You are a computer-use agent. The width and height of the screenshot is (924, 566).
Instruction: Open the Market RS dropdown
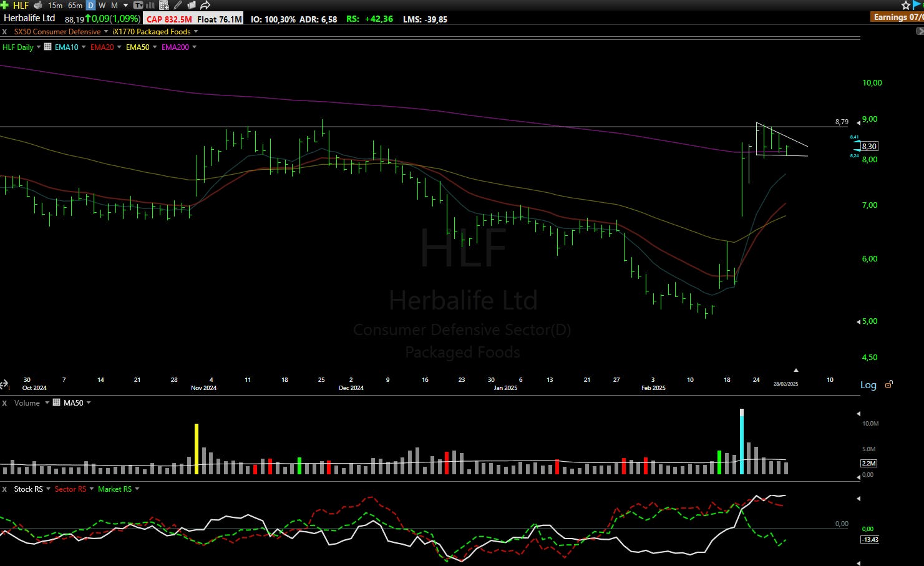click(x=137, y=489)
